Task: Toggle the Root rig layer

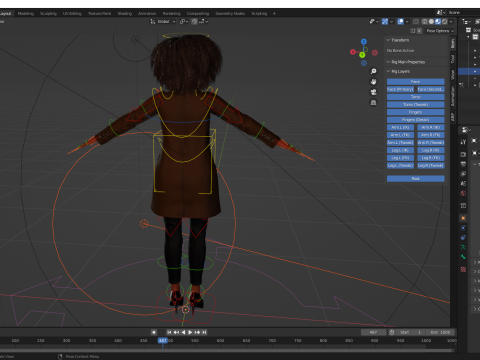Action: [x=416, y=179]
